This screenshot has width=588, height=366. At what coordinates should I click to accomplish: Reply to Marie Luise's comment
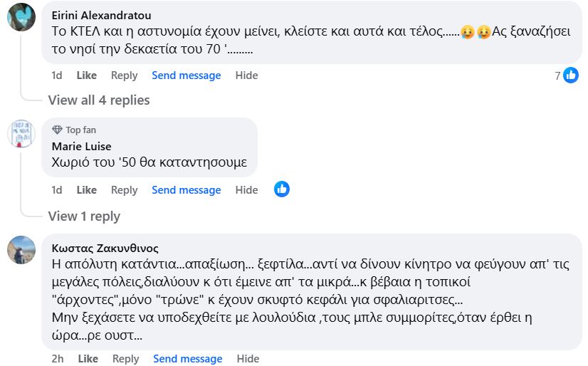[x=124, y=190]
